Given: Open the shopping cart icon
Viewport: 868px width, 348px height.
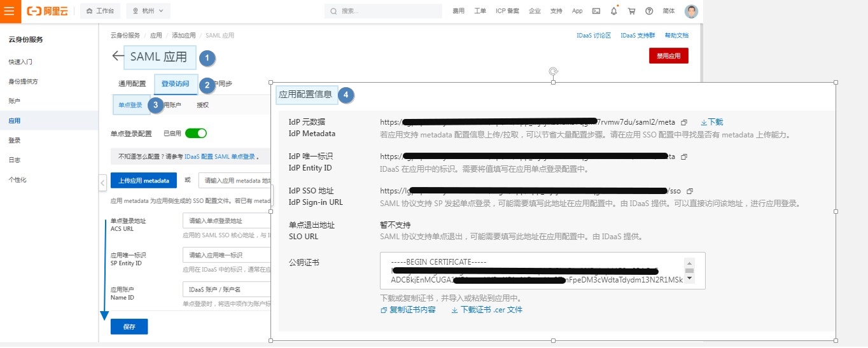Looking at the screenshot, I should (631, 11).
